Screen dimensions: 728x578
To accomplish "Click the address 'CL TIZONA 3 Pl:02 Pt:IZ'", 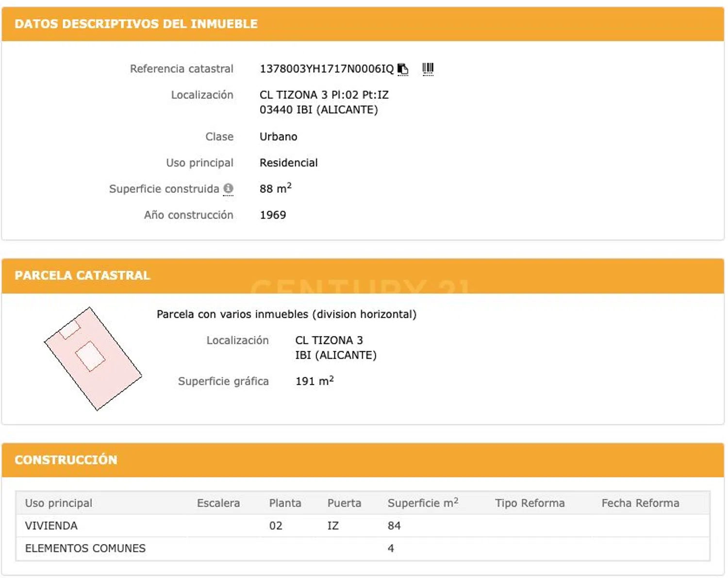I will pos(324,95).
